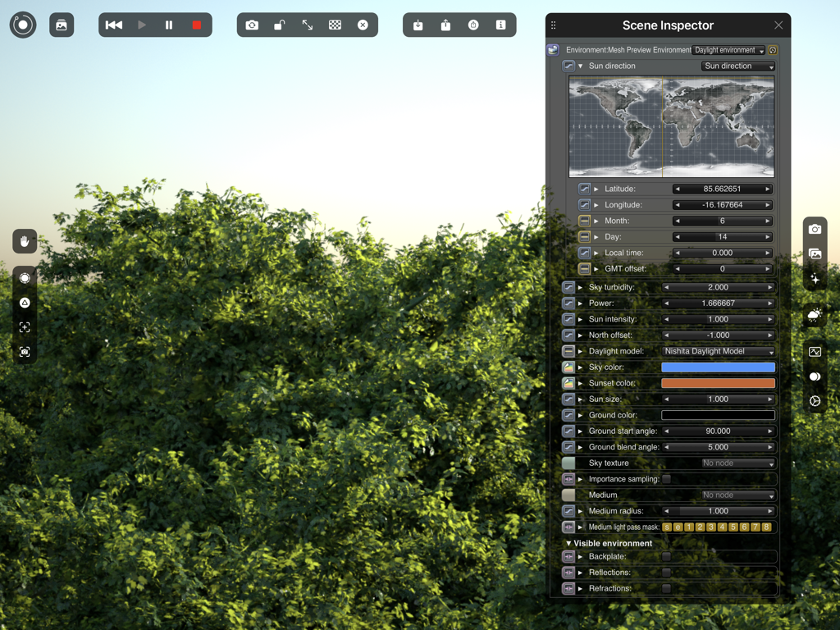The width and height of the screenshot is (840, 630).
Task: Click the Sky turbidity value field
Action: 718,288
